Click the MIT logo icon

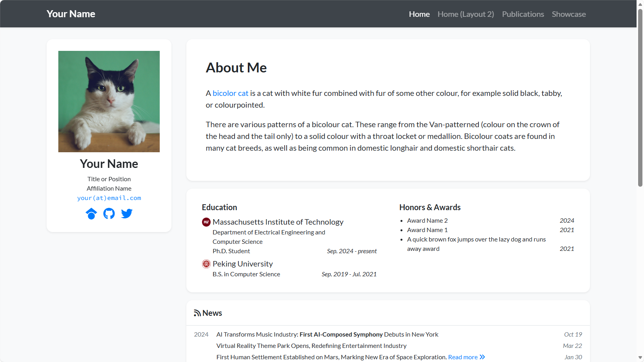click(x=206, y=222)
